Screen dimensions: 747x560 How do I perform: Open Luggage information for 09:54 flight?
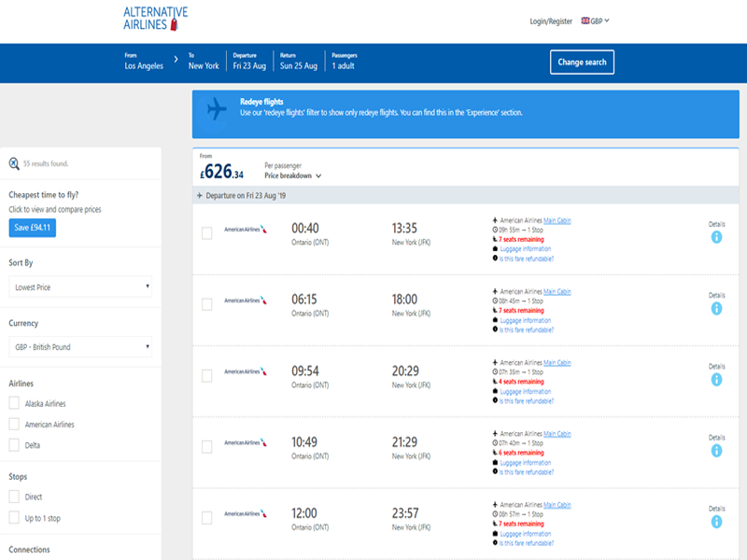click(x=526, y=391)
